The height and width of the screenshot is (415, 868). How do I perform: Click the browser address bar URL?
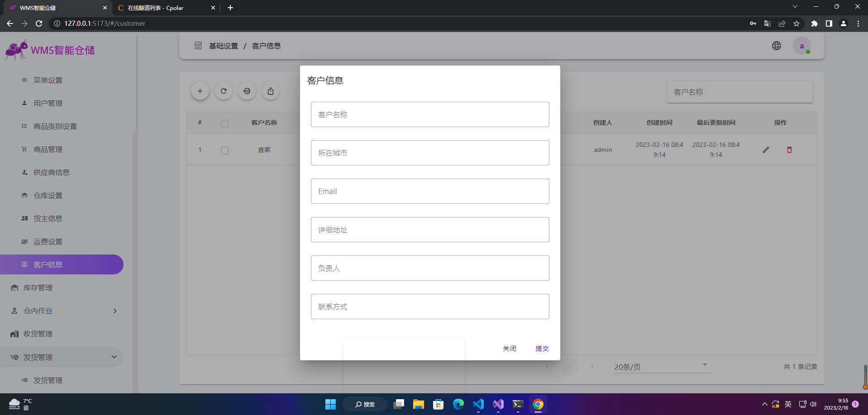tap(105, 24)
